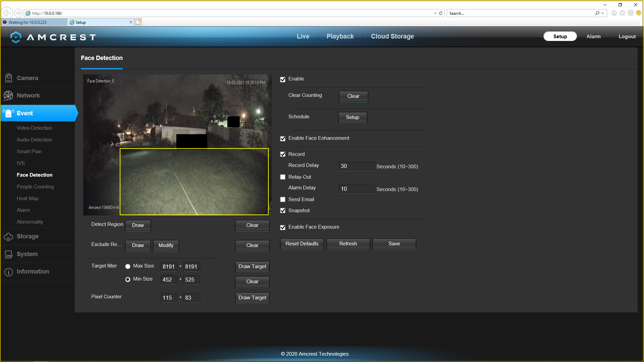Enable the Send Email checkbox
Image resolution: width=644 pixels, height=362 pixels.
coord(283,199)
